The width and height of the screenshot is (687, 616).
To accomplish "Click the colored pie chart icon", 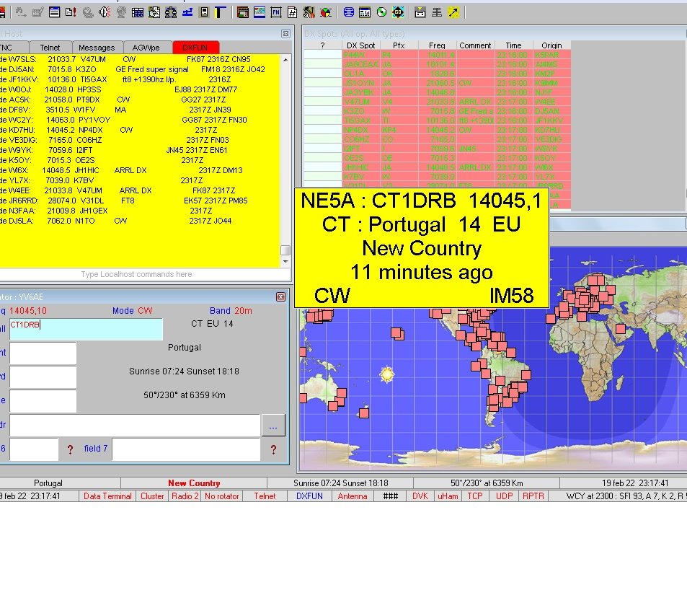I will [x=326, y=12].
